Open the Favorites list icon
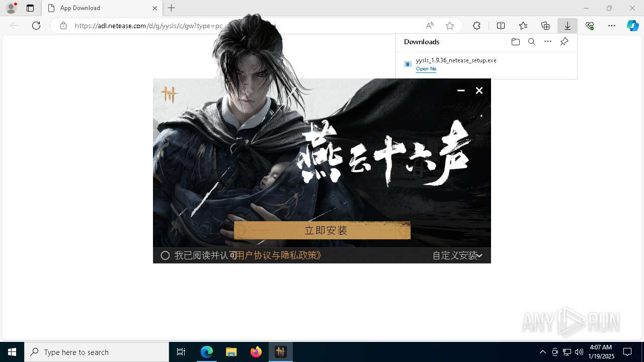The width and height of the screenshot is (644, 362). (523, 26)
